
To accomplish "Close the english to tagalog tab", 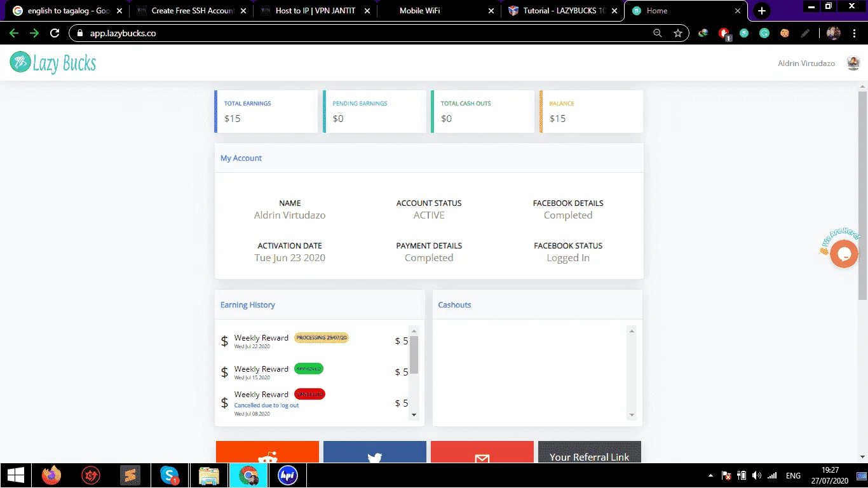I will (x=119, y=11).
